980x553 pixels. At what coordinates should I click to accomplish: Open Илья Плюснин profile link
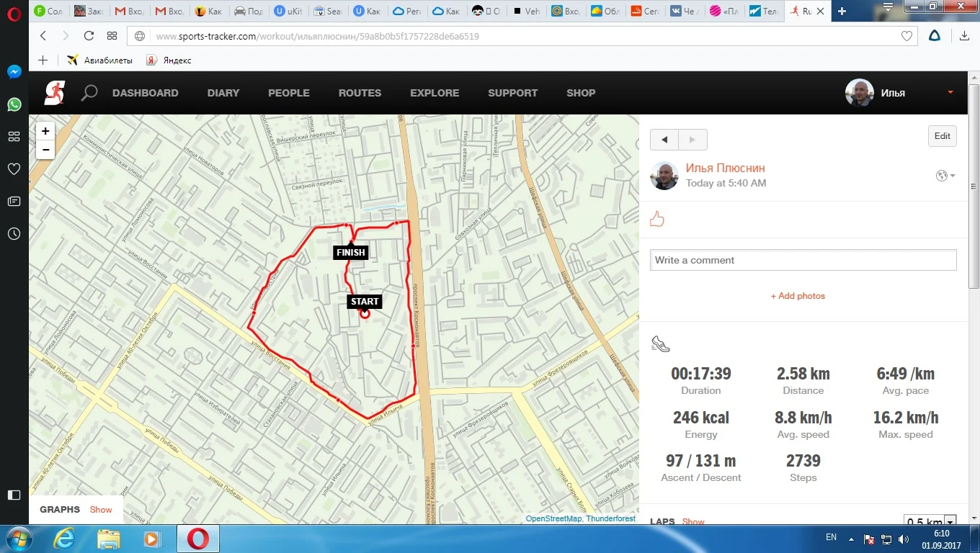click(x=726, y=168)
